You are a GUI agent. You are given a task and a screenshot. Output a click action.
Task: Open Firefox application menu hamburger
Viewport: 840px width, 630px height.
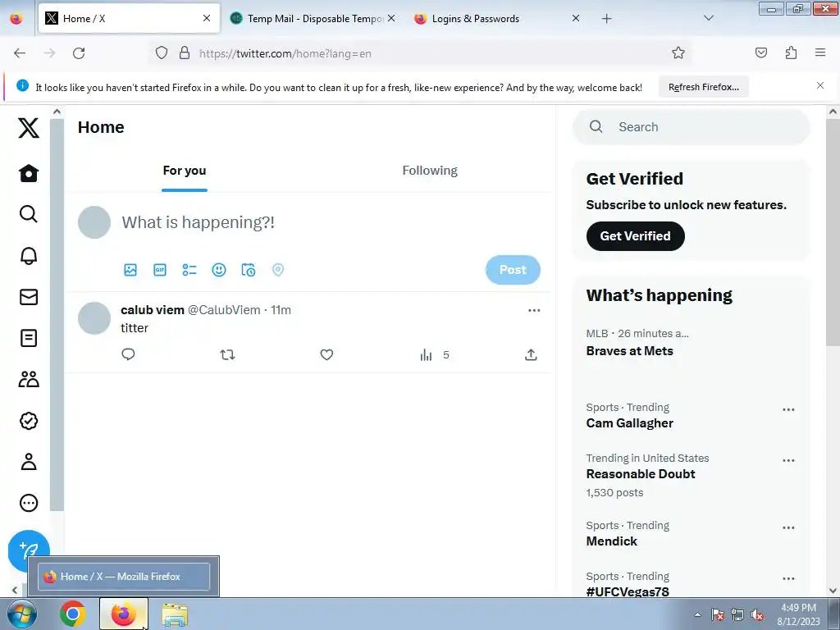coord(820,52)
